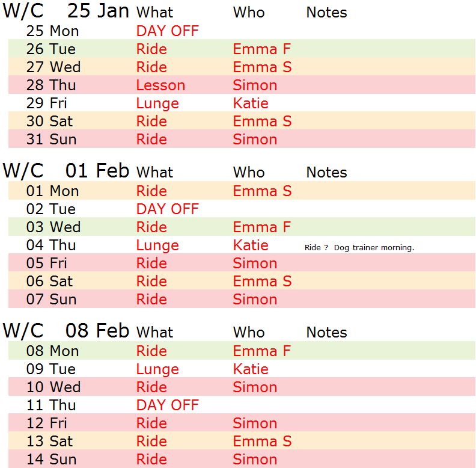Click the Ride cell for 05 Fri

click(151, 263)
